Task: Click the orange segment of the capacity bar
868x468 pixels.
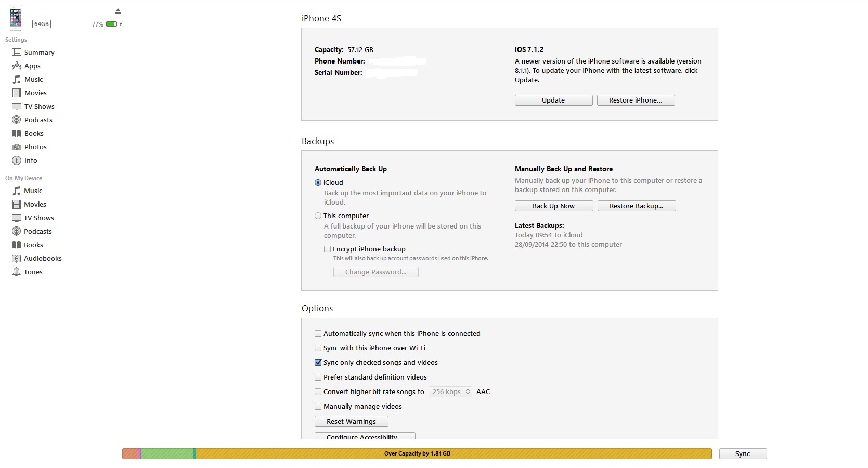Action: pos(130,454)
